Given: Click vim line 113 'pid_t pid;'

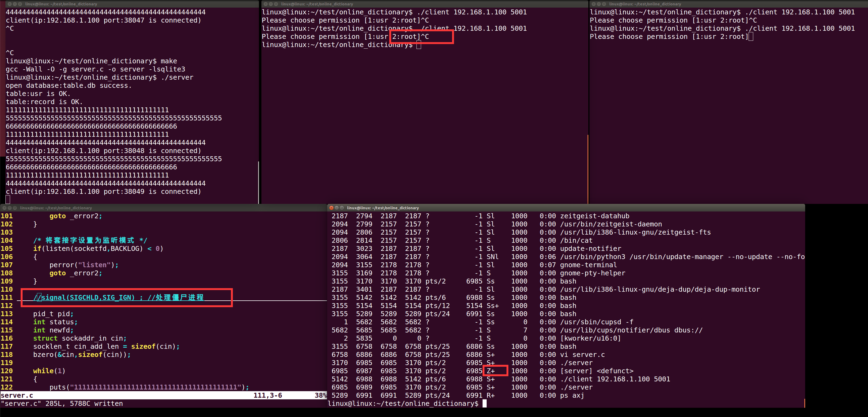Looking at the screenshot, I should 53,314.
